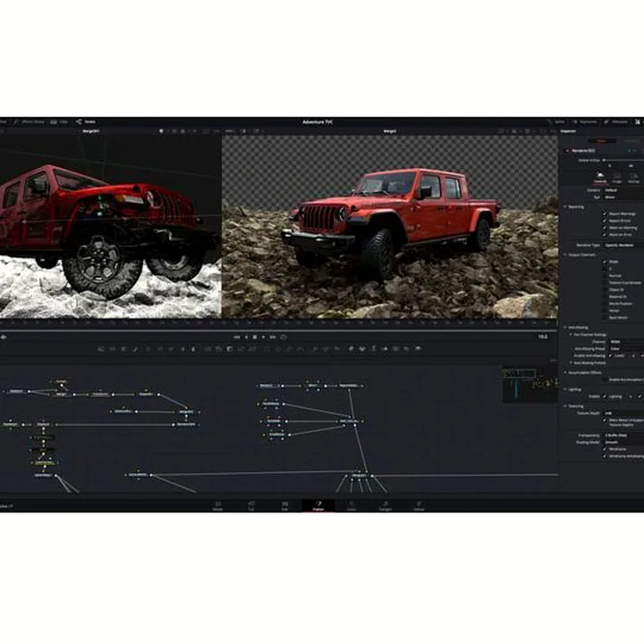Play the composition forward
The height and width of the screenshot is (644, 644).
point(263,337)
